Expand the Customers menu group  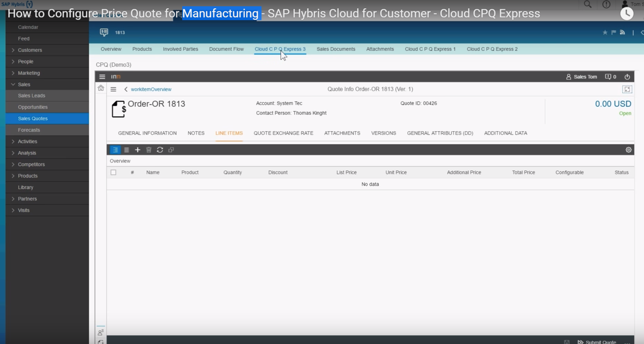coord(13,50)
